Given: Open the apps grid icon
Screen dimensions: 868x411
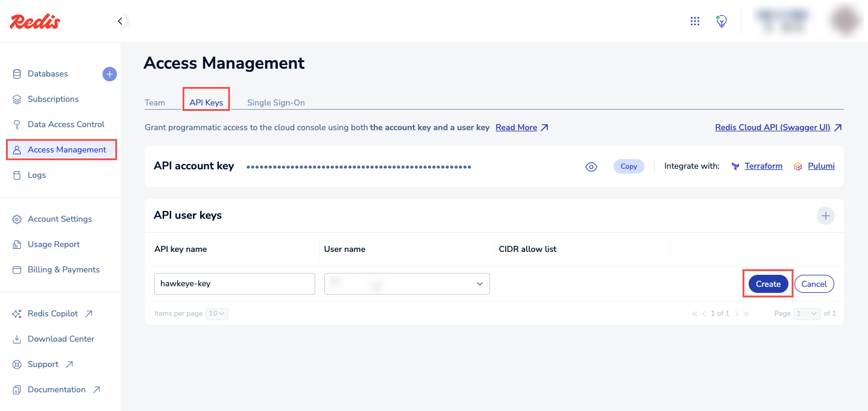Looking at the screenshot, I should pos(694,21).
